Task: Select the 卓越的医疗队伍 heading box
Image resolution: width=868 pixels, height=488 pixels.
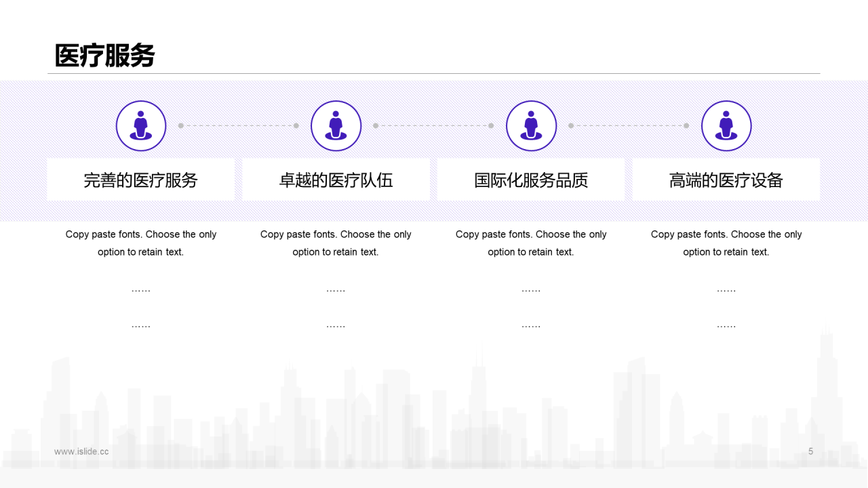Action: click(336, 180)
